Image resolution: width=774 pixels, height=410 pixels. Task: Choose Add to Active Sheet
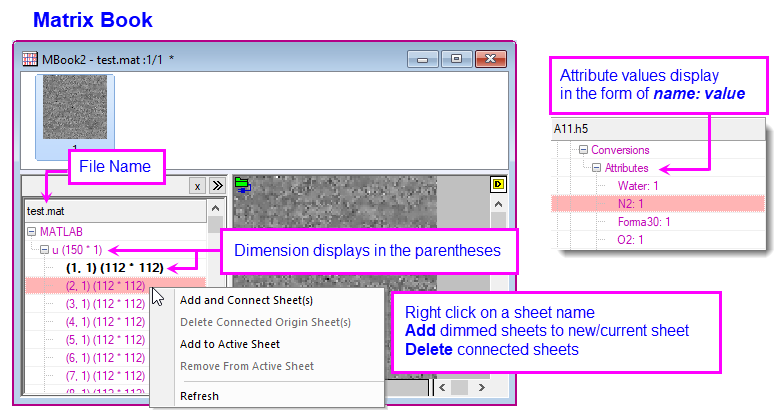(x=230, y=344)
